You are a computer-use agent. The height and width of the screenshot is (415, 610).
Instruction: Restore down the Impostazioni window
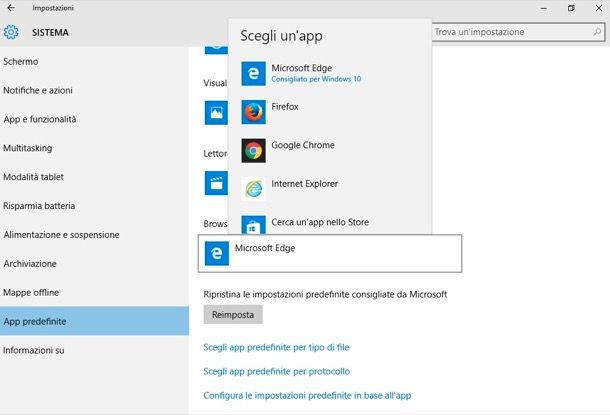tap(571, 8)
